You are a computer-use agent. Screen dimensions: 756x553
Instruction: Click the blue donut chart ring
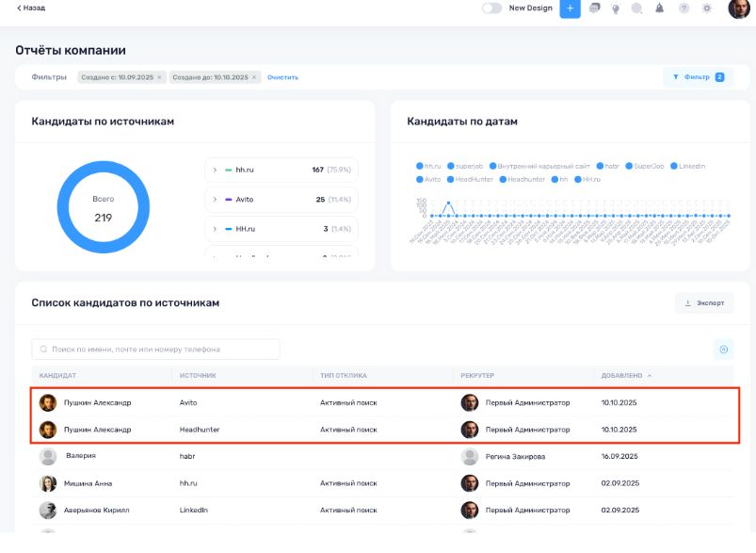tap(63, 207)
